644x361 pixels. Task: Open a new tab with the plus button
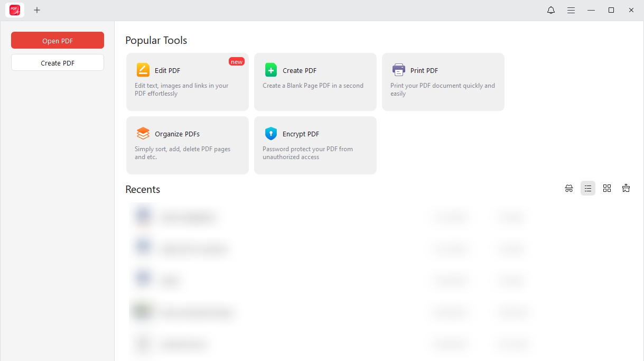click(37, 10)
